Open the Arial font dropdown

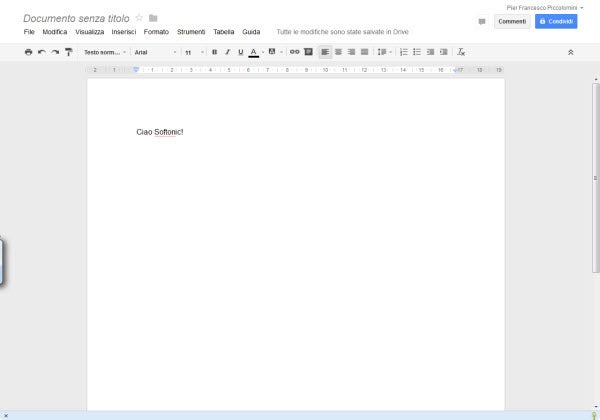pyautogui.click(x=155, y=52)
